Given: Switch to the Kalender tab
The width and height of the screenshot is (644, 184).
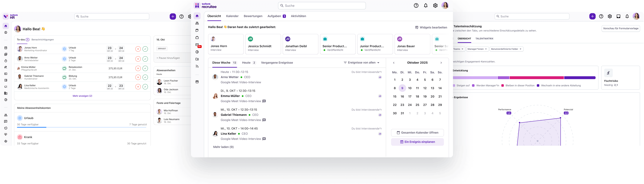Looking at the screenshot, I should pos(232,16).
